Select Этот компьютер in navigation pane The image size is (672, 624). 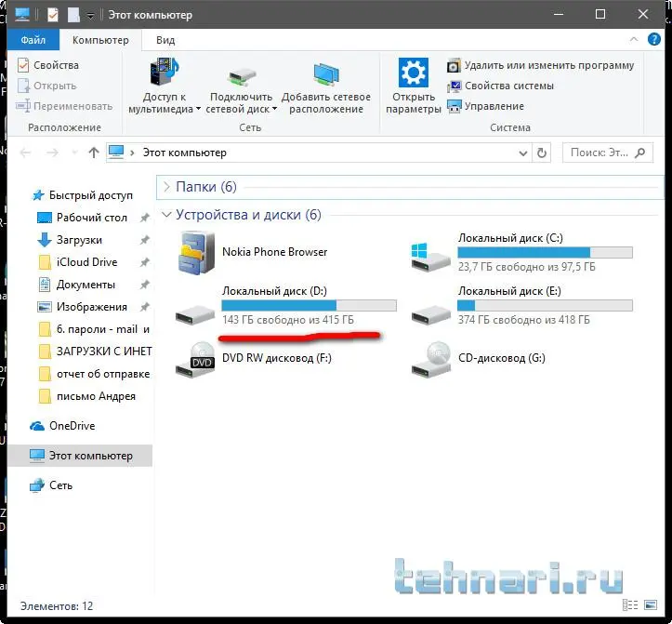[x=80, y=456]
